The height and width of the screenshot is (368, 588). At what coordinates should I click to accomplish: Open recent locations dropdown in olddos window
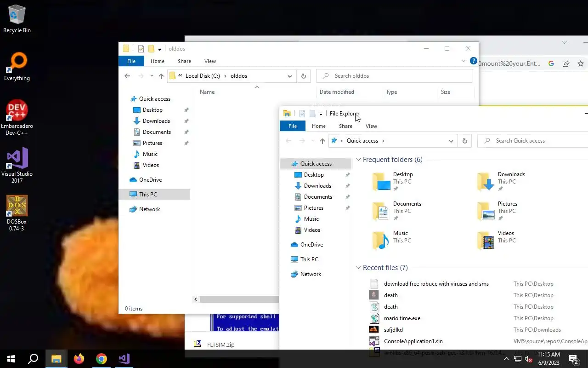point(152,76)
